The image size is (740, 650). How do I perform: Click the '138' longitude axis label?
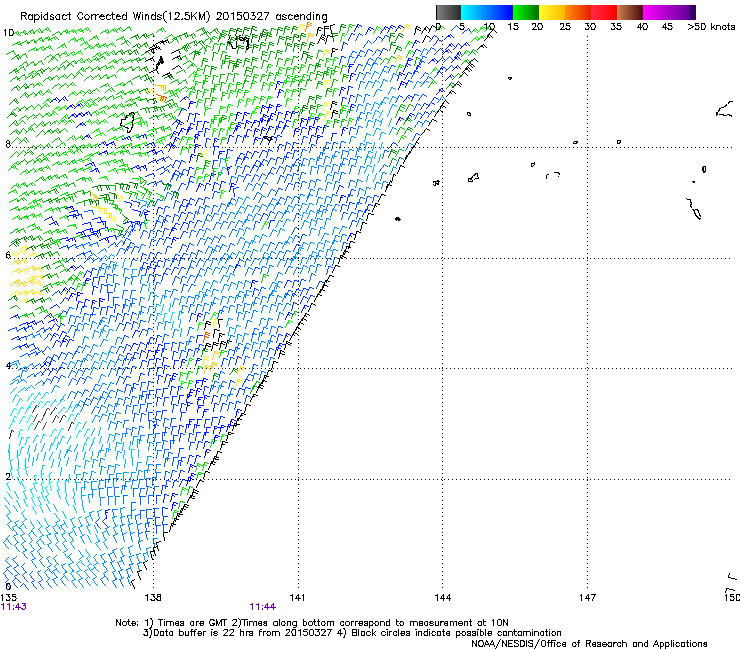click(x=153, y=598)
